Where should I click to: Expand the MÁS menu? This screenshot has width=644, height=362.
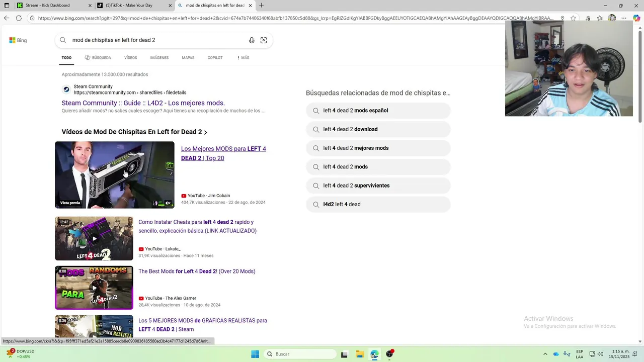point(243,58)
